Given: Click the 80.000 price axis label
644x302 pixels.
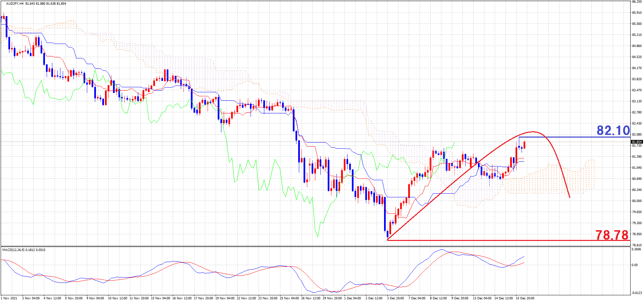Looking at the screenshot, I should [637, 201].
